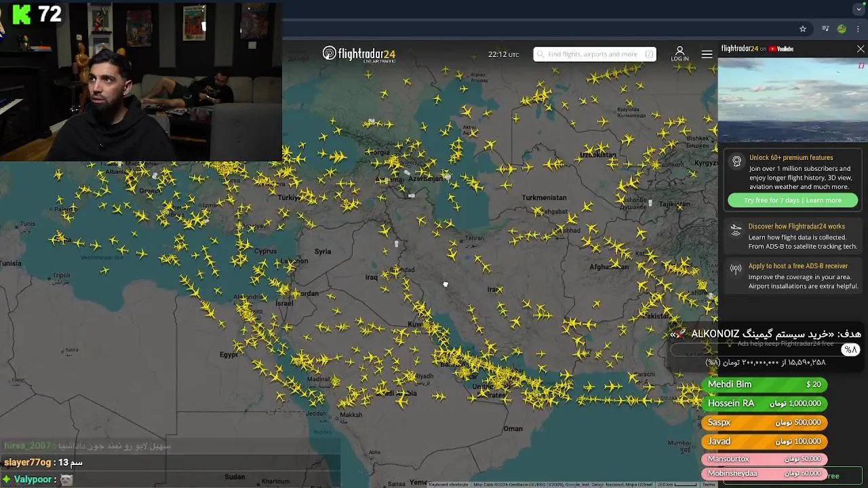Click Try free for 7 days button
This screenshot has height=488, width=868.
[x=792, y=200]
